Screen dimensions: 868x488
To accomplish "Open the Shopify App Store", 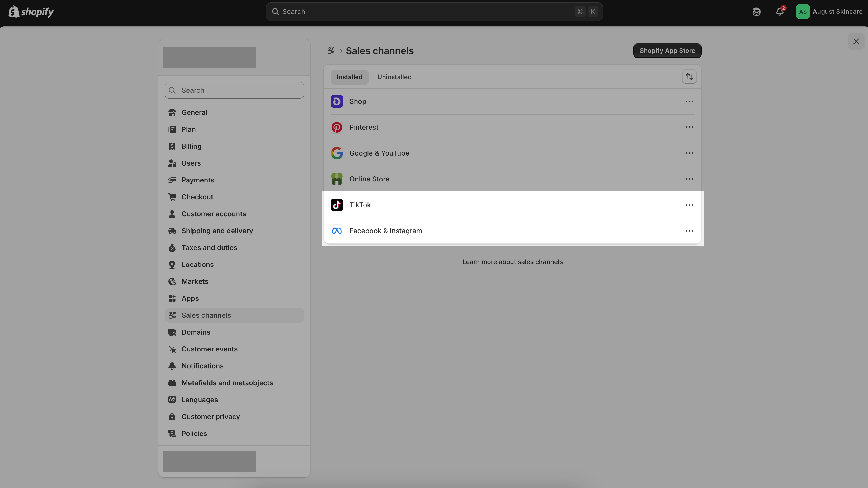I will (667, 50).
